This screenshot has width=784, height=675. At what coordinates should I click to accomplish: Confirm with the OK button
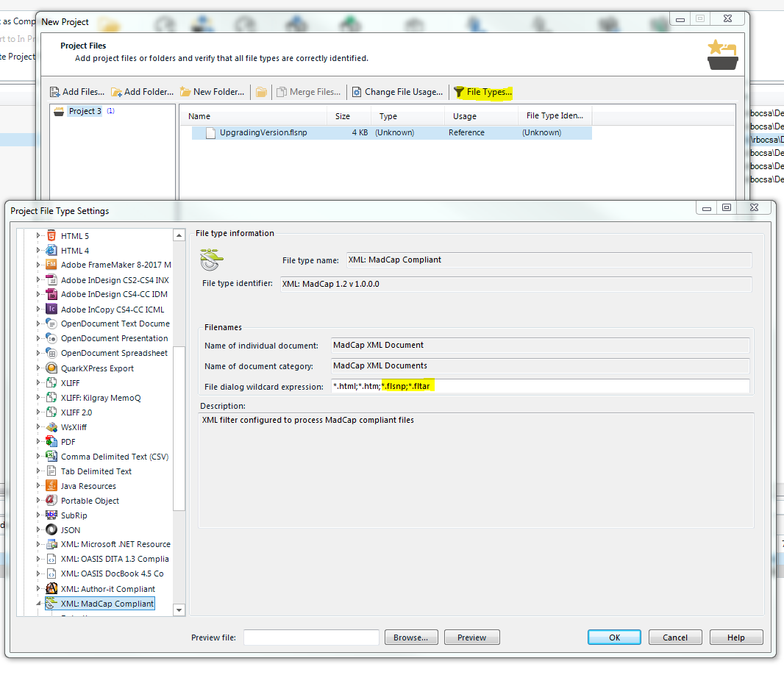[614, 637]
